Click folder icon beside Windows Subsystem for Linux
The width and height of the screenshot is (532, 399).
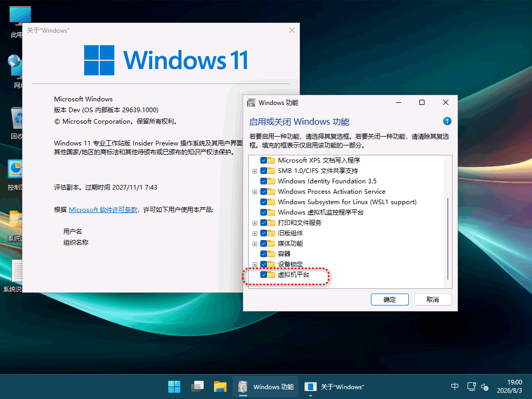tap(271, 202)
